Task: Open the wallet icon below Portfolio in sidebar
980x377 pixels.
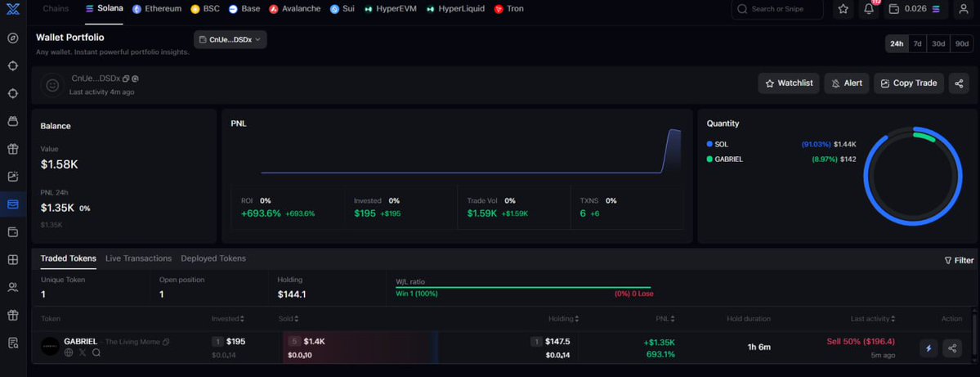Action: click(x=12, y=232)
